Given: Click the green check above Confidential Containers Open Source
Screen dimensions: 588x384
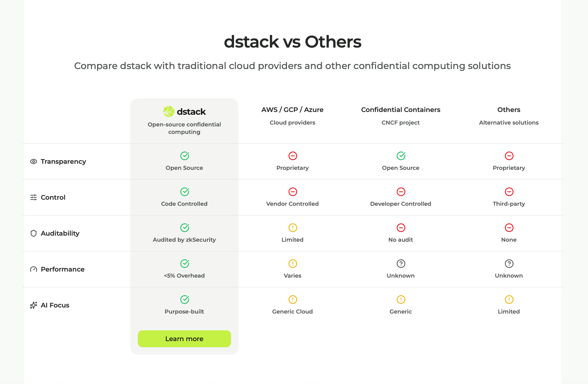Looking at the screenshot, I should tap(401, 156).
